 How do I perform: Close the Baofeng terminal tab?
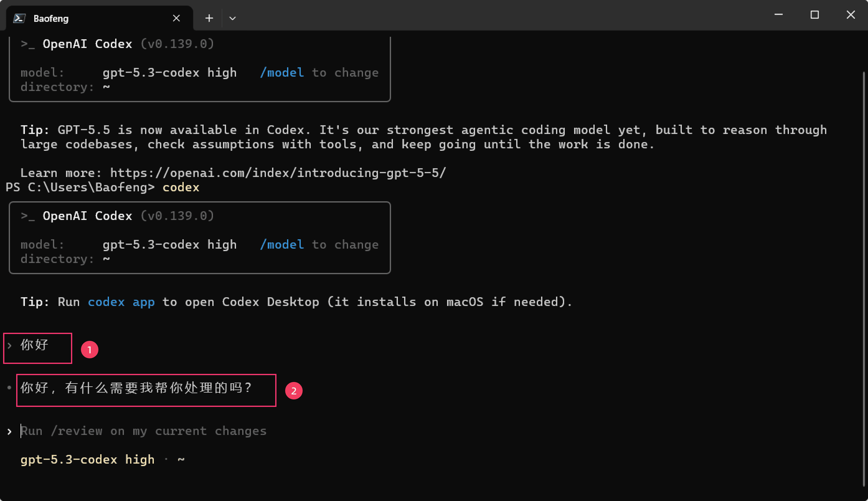point(176,18)
